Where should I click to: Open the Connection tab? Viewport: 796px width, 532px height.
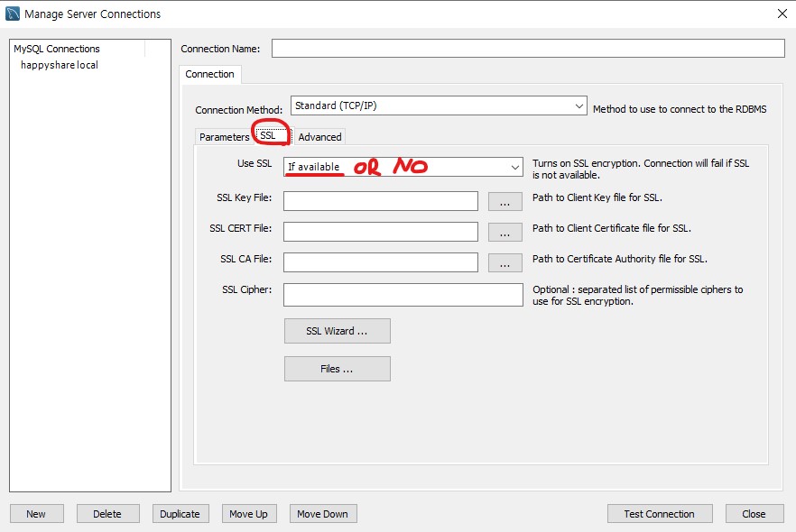(x=209, y=74)
